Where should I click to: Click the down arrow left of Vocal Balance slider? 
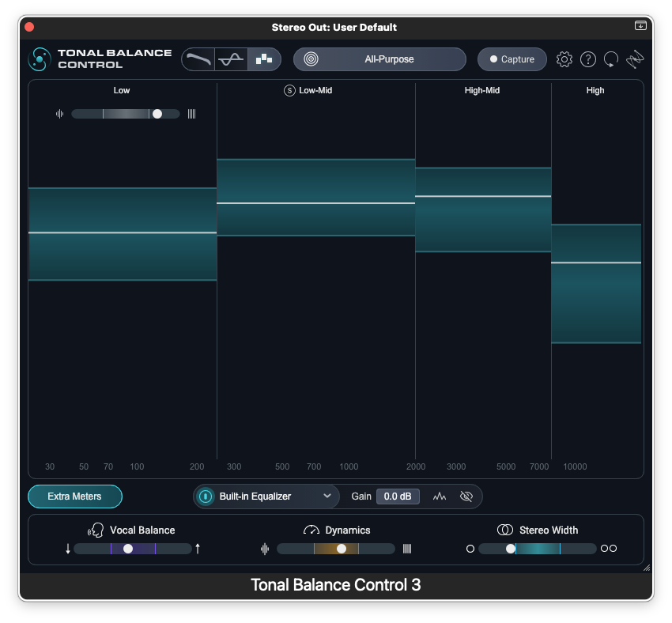68,549
